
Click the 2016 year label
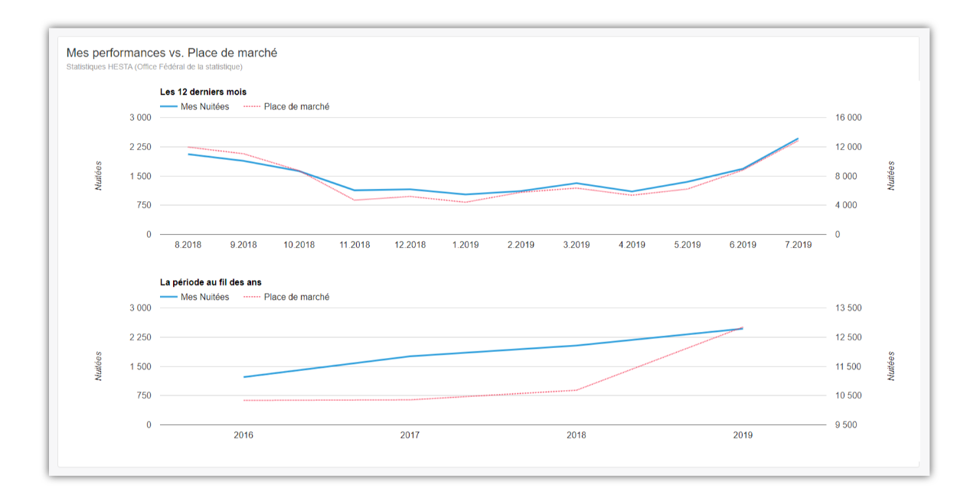(x=243, y=435)
